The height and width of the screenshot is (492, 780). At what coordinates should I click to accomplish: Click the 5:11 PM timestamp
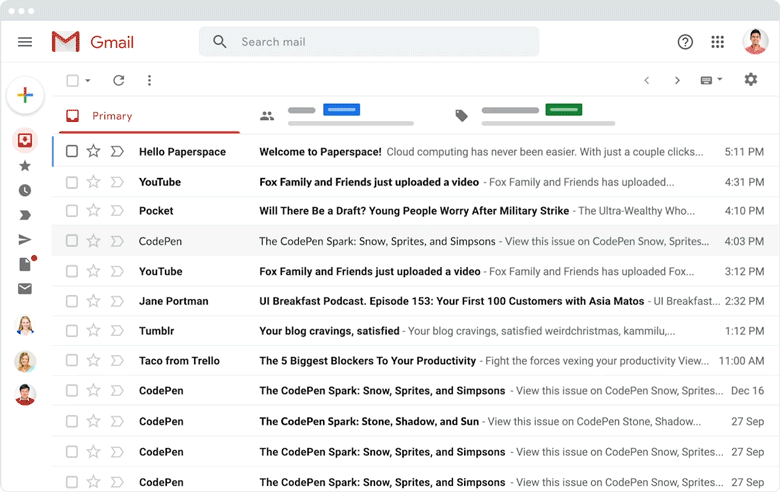pyautogui.click(x=744, y=152)
